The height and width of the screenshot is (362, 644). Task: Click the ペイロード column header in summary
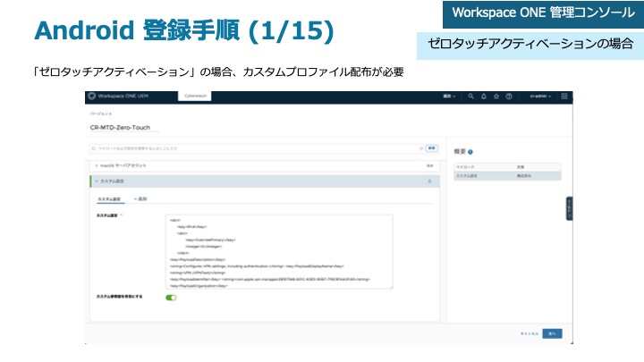tap(465, 167)
